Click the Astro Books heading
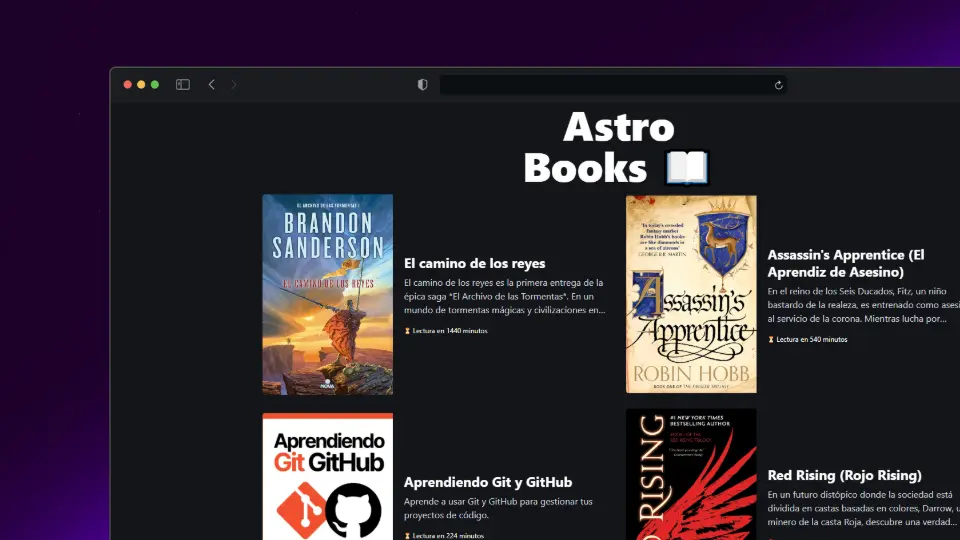 tap(617, 147)
